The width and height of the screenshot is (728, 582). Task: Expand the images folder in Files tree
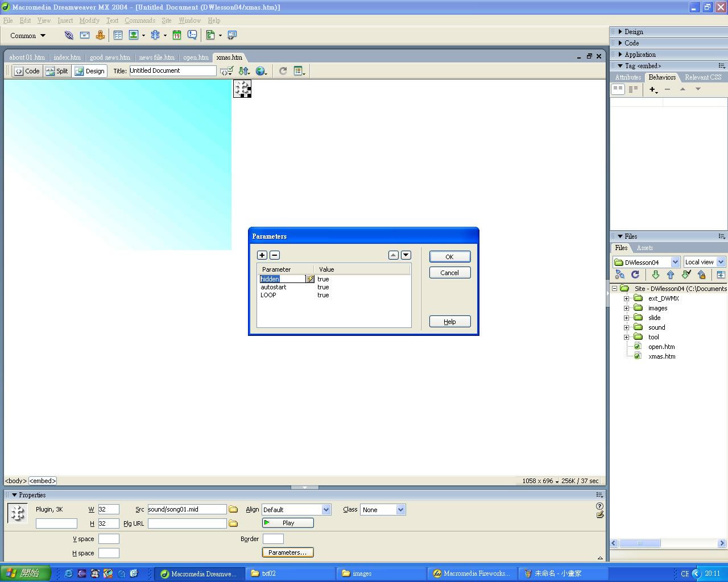[x=627, y=308]
